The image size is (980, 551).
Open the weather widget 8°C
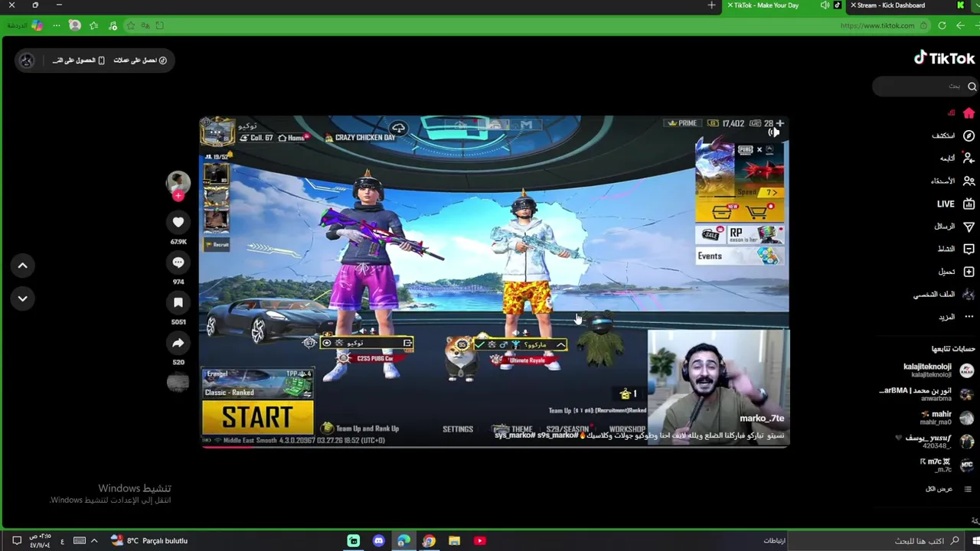click(149, 541)
